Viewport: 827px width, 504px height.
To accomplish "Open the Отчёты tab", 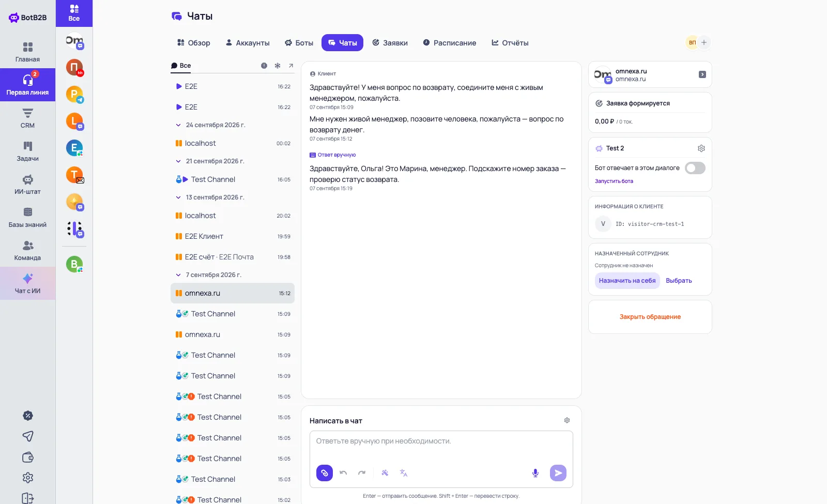I will point(510,43).
